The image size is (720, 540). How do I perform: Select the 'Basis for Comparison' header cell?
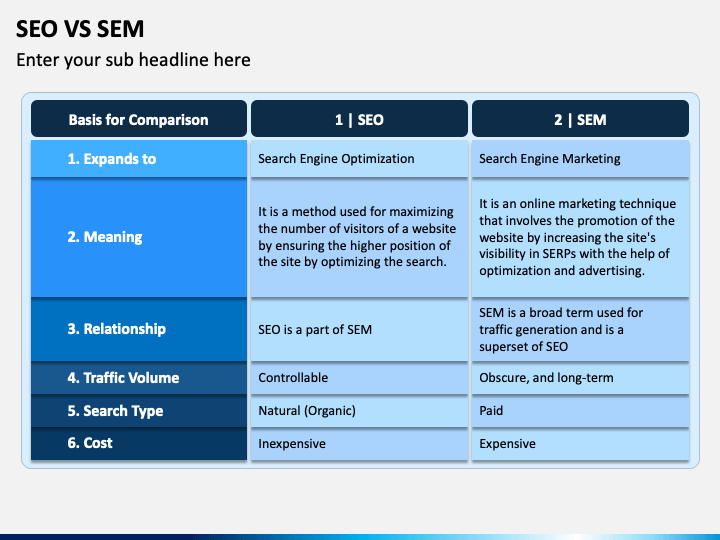(139, 119)
